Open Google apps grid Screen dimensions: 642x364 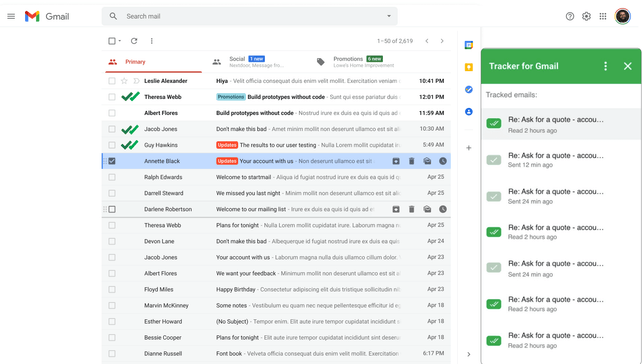point(603,16)
